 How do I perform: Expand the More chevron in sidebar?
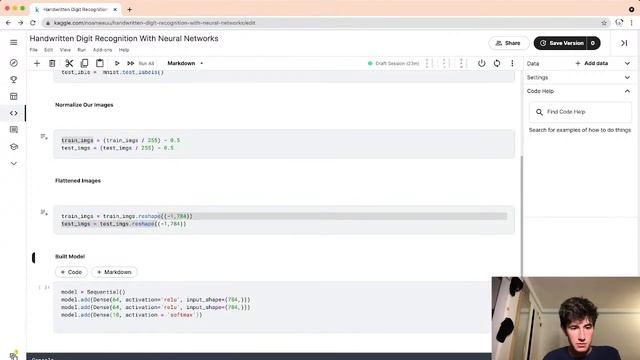(13, 163)
